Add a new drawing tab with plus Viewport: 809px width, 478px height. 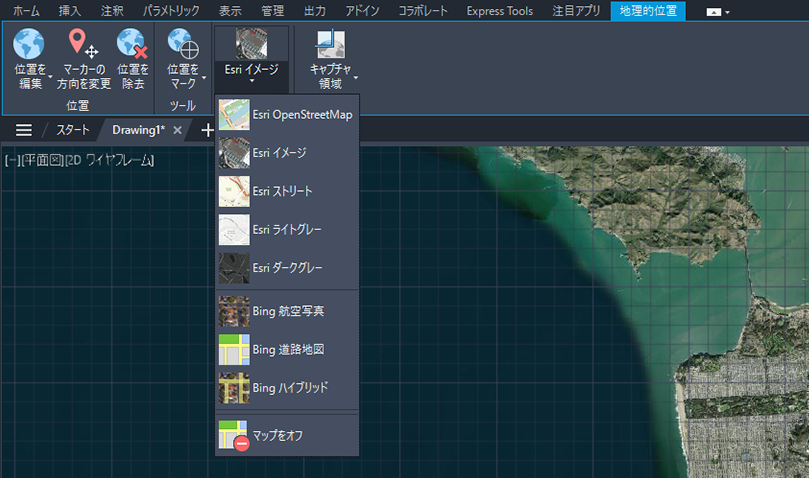point(207,130)
